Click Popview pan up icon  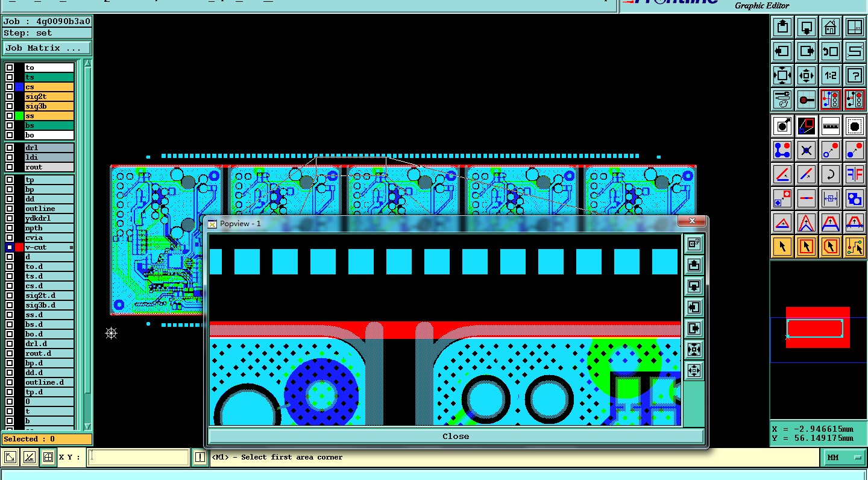point(694,265)
